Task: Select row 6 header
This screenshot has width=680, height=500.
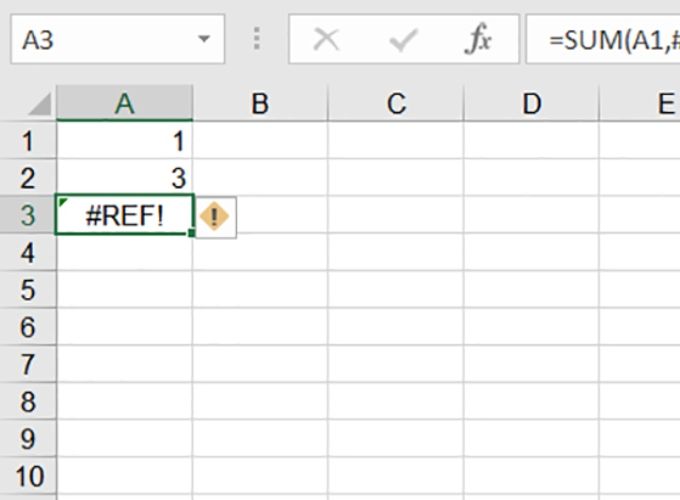Action: tap(28, 327)
